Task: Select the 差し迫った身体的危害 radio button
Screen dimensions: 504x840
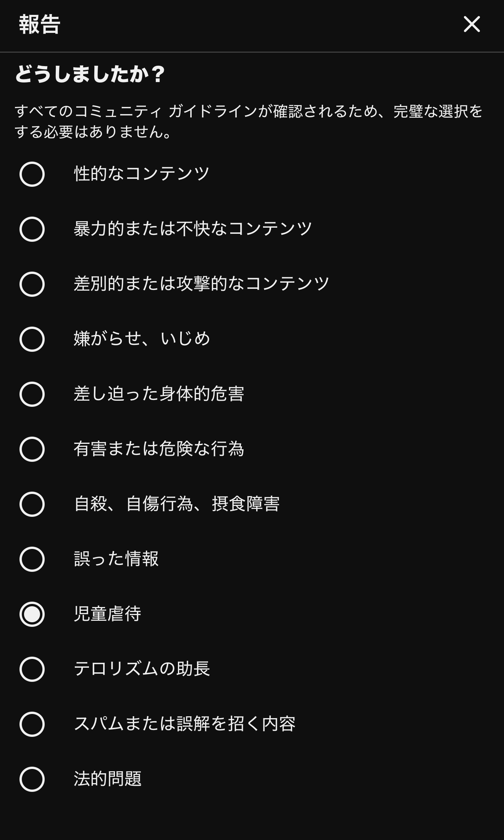Action: pyautogui.click(x=32, y=394)
